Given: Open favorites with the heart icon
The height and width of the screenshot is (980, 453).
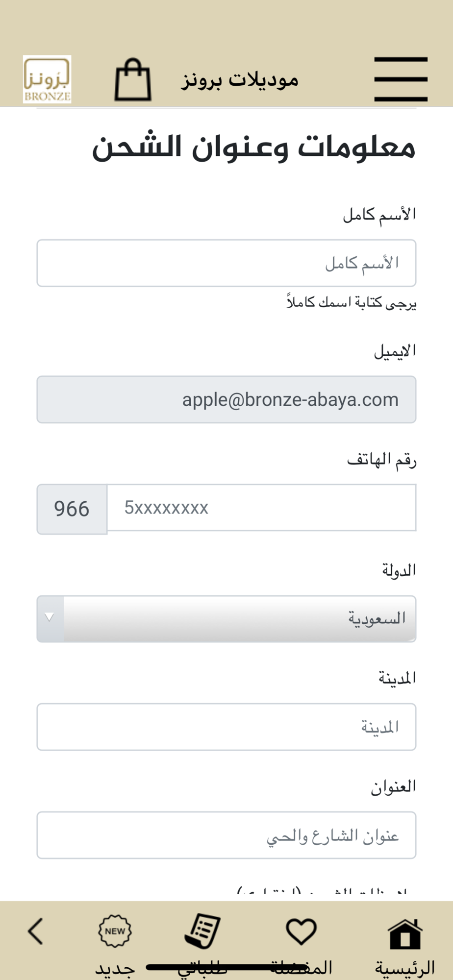Looking at the screenshot, I should pos(301,931).
